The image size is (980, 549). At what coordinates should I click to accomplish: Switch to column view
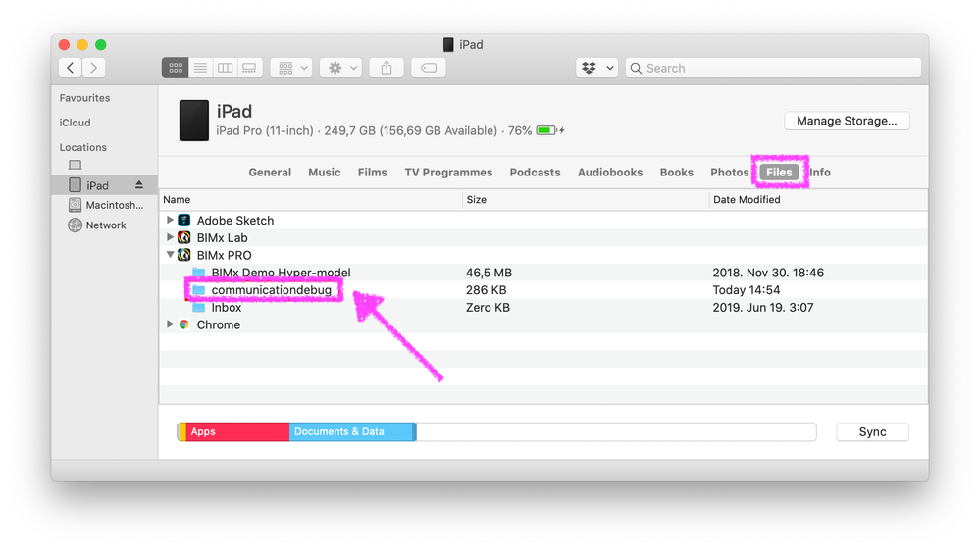(225, 68)
